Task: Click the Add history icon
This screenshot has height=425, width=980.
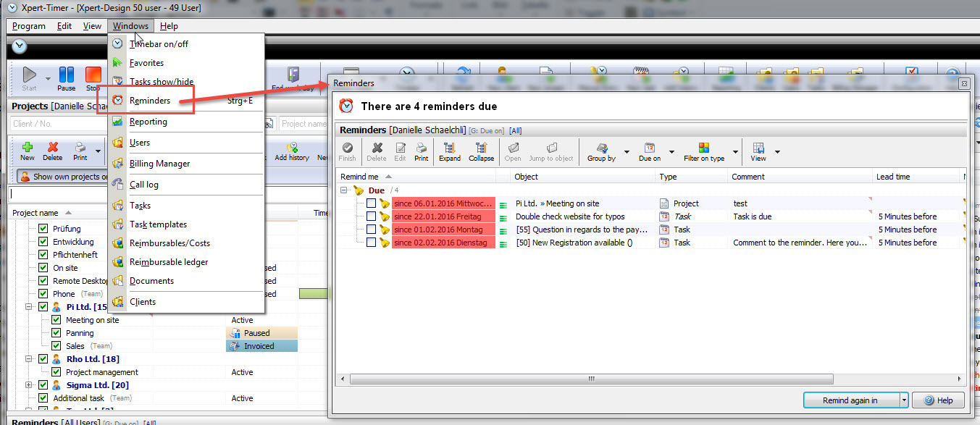Action: [292, 151]
